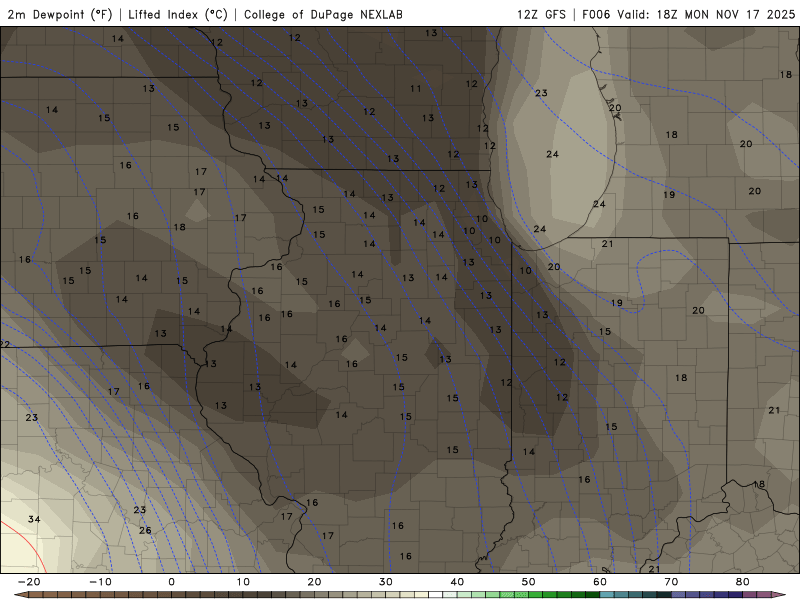The width and height of the screenshot is (800, 600).
Task: Click the "18Z MON NOV 17 2025" valid time
Action: pyautogui.click(x=726, y=14)
